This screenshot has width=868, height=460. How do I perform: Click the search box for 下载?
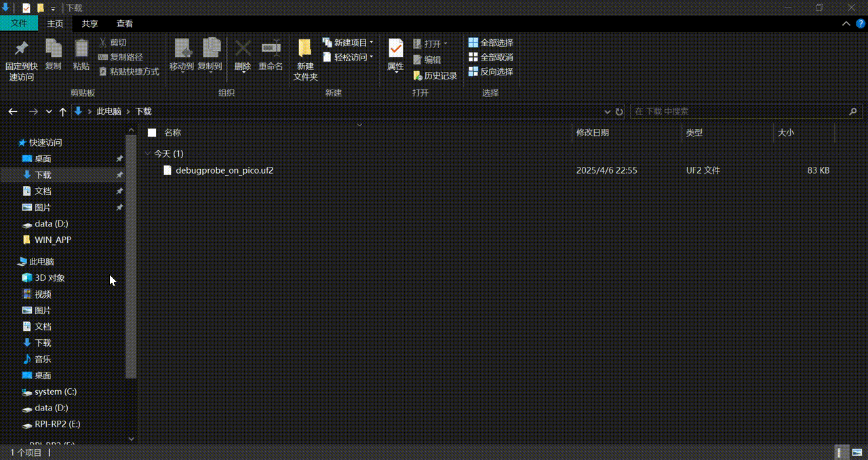coord(739,111)
